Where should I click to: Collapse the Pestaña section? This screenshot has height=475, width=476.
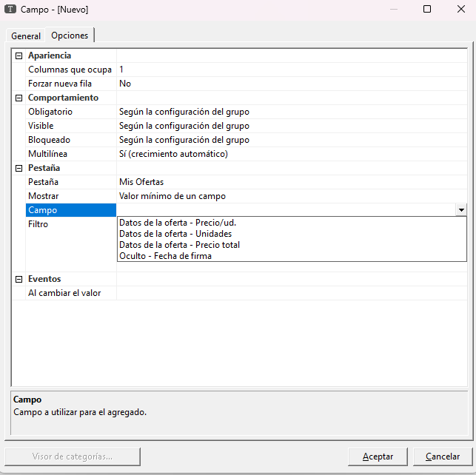19,168
